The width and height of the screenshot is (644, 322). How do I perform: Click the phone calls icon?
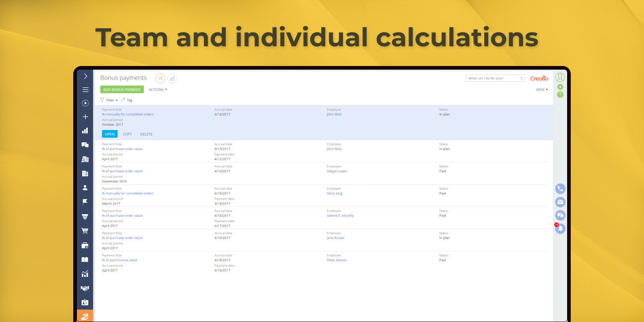point(560,189)
